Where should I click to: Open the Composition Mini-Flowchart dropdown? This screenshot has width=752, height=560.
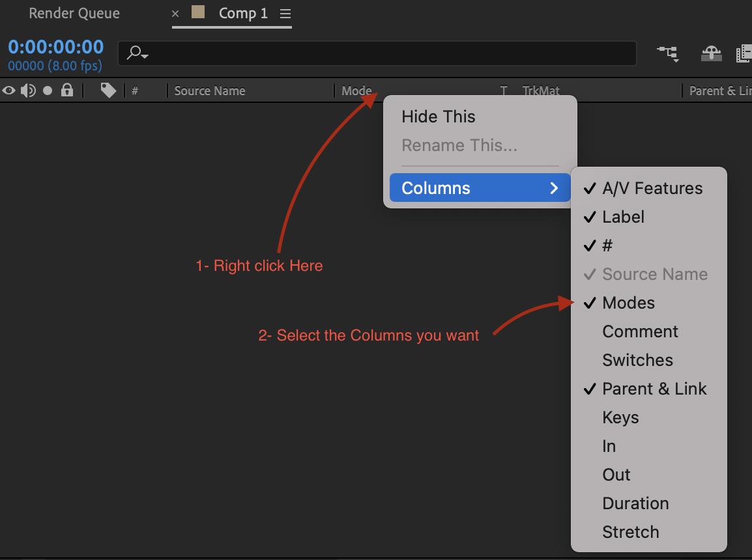667,53
